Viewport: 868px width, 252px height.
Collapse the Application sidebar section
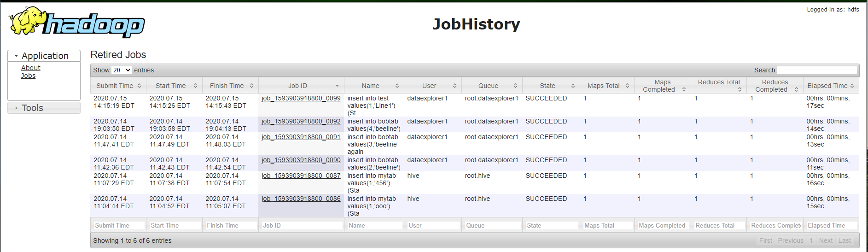click(x=44, y=56)
